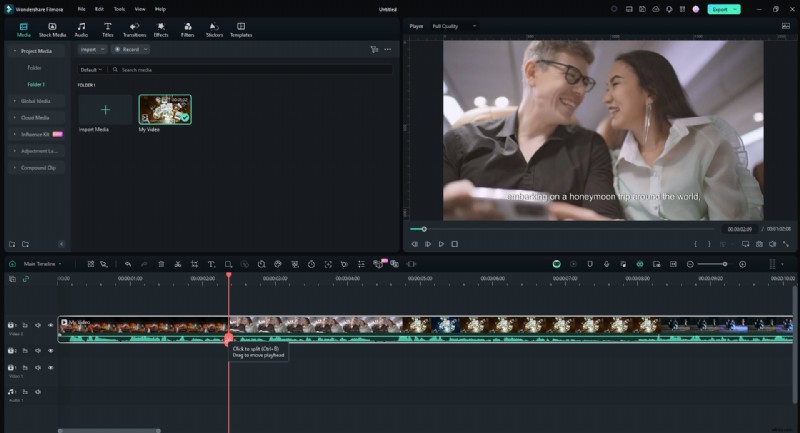Screen dimensions: 800x433
Task: Toggle timeline auto link chain icon
Action: [x=26, y=279]
